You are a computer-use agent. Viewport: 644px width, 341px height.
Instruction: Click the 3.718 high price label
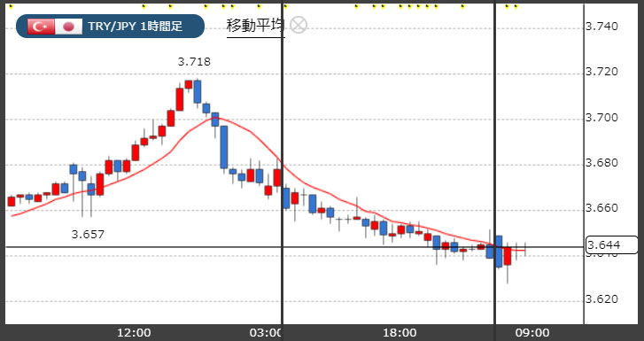194,62
